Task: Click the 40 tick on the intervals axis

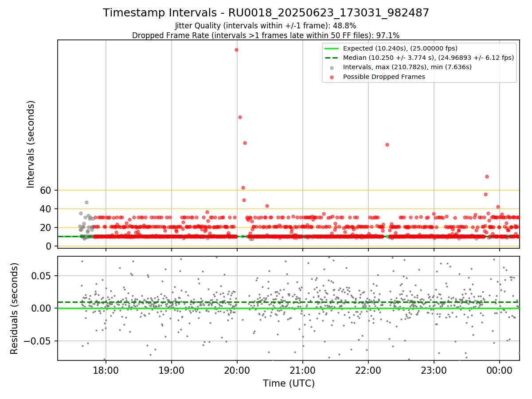Action: click(47, 209)
